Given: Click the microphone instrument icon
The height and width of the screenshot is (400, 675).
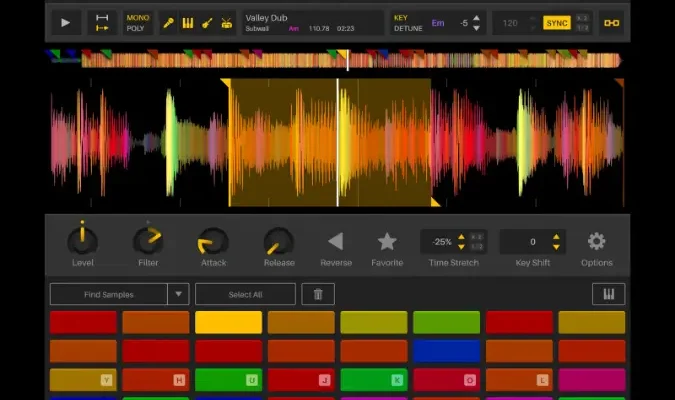Looking at the screenshot, I should tap(169, 23).
